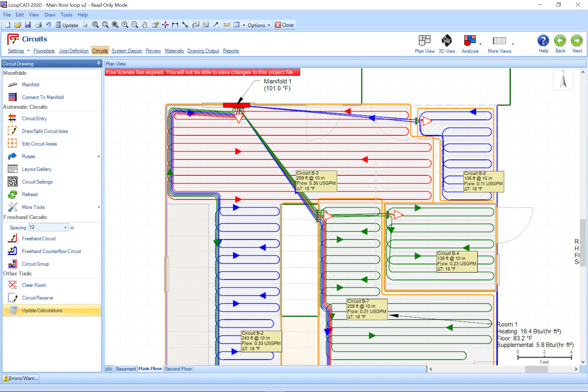Open the Draw menu
This screenshot has height=392, width=588.
pos(50,15)
